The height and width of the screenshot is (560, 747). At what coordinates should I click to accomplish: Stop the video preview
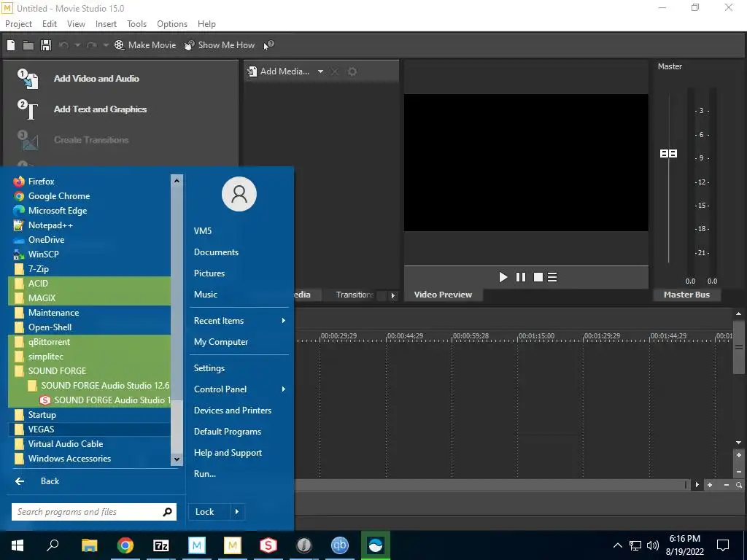pyautogui.click(x=538, y=277)
